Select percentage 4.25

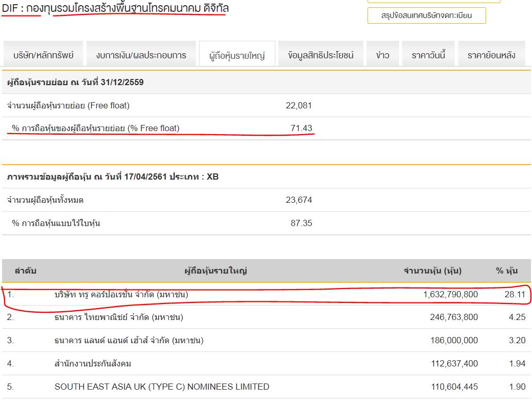pos(517,317)
